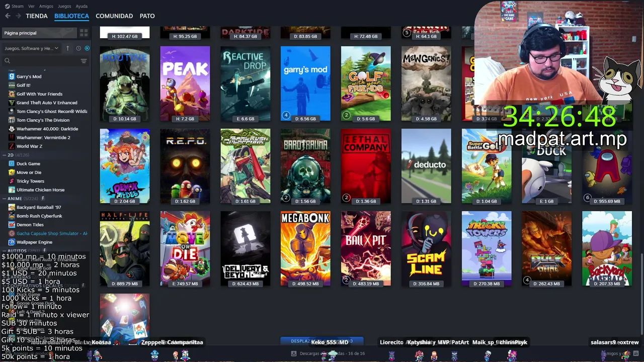Select World War Z in sidebar
This screenshot has width=644, height=362.
coord(29,146)
